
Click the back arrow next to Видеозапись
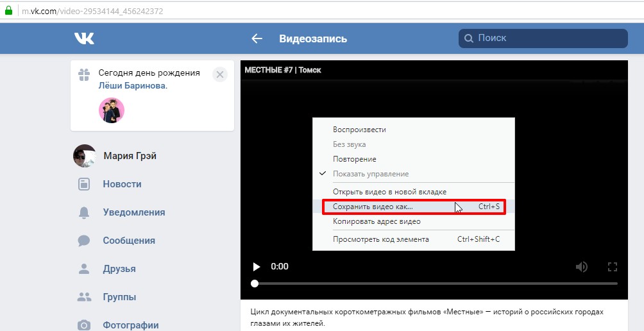[257, 38]
